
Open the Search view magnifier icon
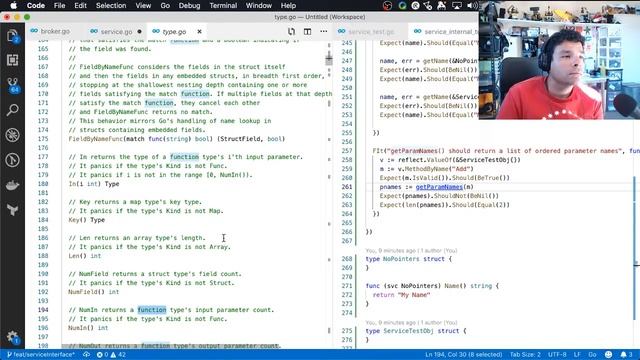click(x=12, y=110)
